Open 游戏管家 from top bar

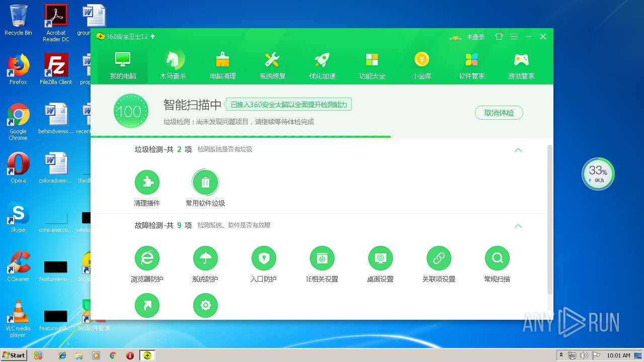click(x=521, y=65)
